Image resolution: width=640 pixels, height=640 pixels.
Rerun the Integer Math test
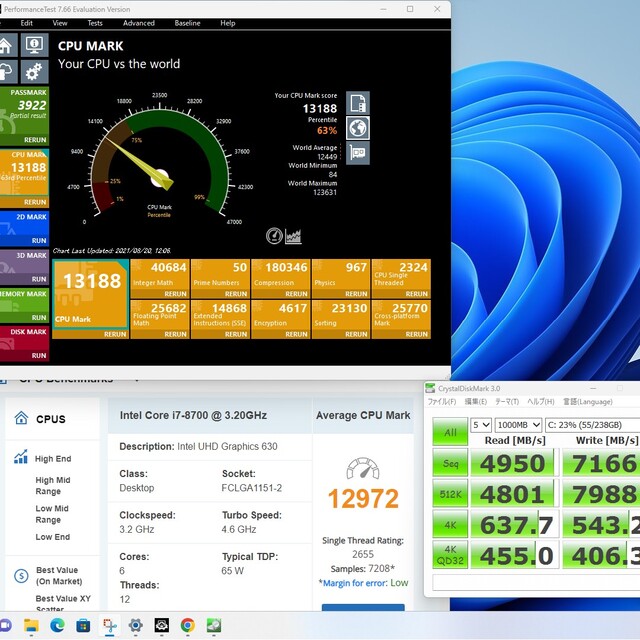pos(175,294)
